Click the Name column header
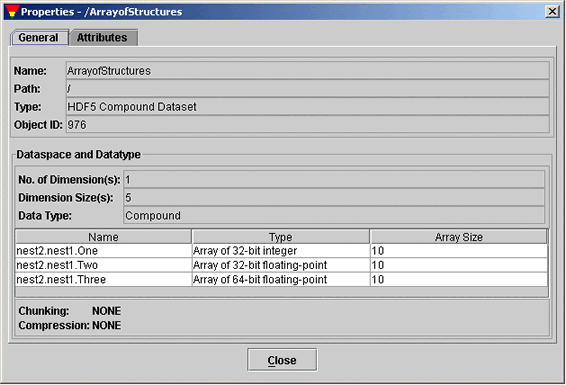Viewport: 566px width, 385px height. pos(103,237)
